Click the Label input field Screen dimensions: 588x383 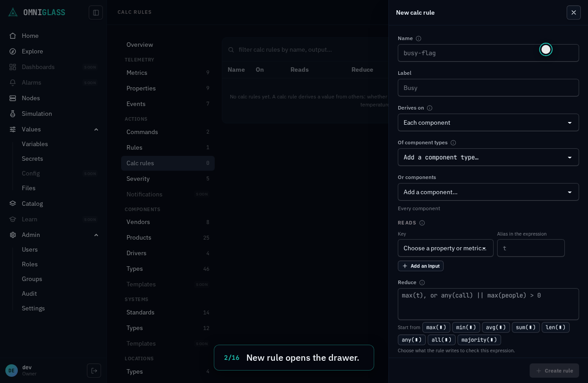point(488,88)
